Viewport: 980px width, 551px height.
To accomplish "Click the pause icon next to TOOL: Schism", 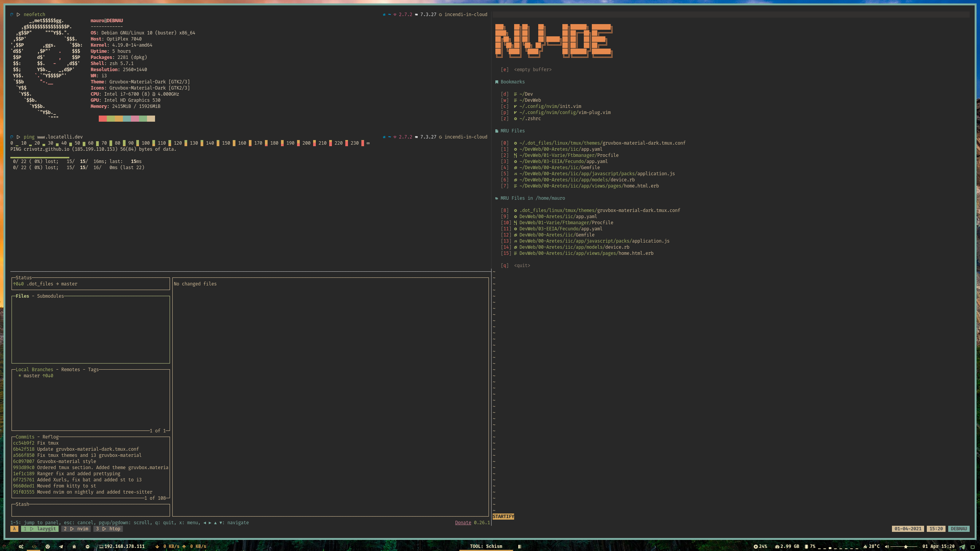I will coord(519,546).
